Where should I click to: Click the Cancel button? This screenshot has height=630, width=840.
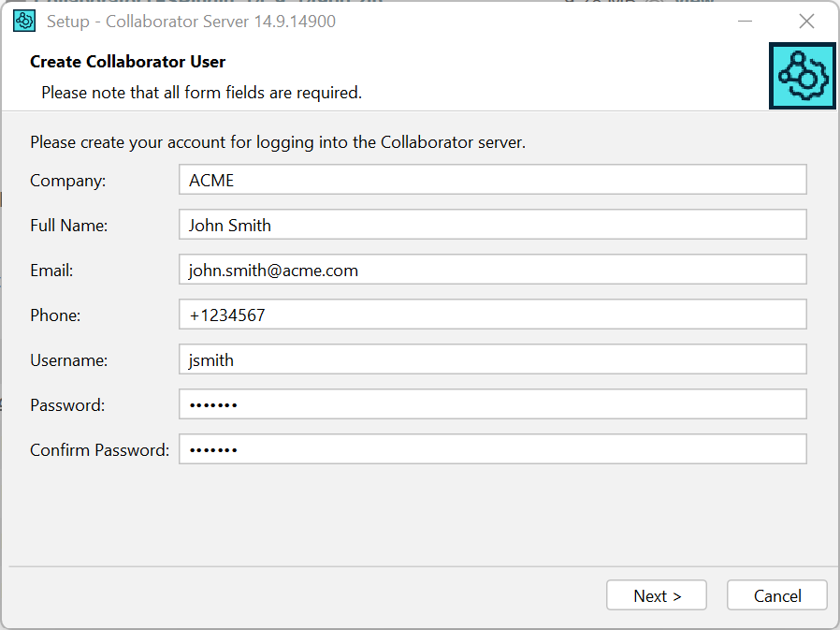(x=776, y=594)
